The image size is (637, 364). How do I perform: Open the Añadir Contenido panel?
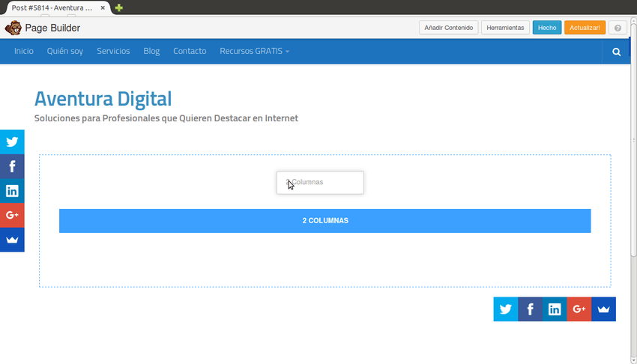pos(448,28)
